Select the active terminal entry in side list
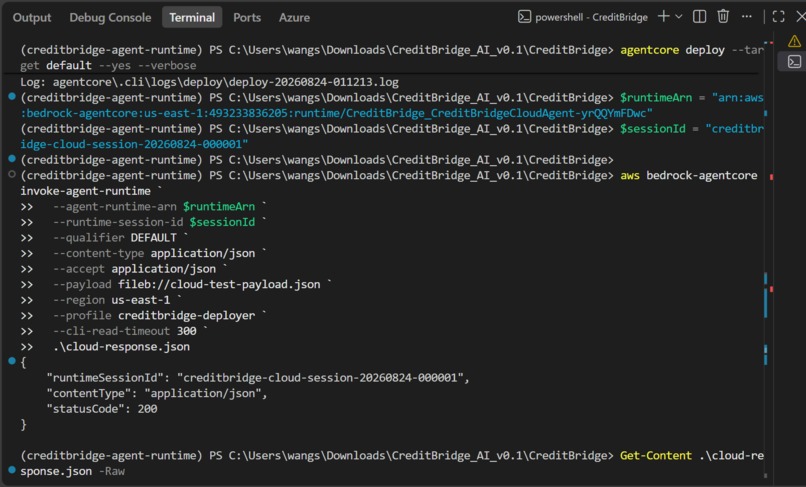The height and width of the screenshot is (487, 806). 794,62
